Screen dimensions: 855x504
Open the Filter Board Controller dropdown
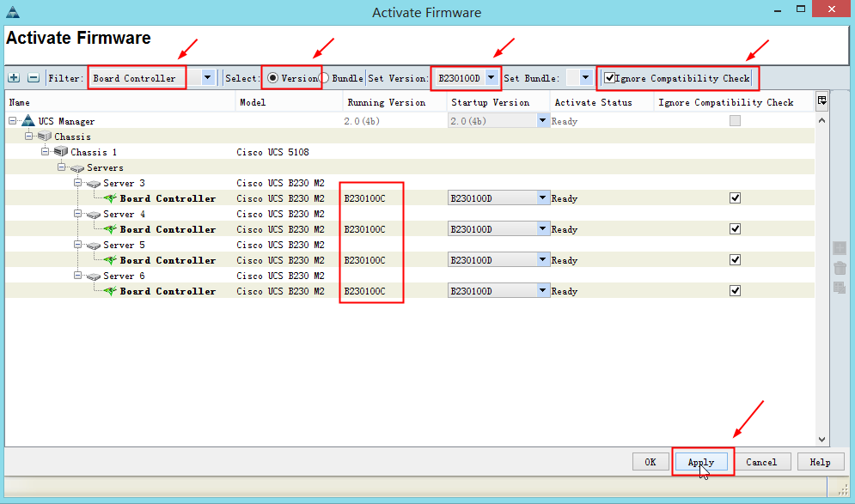click(208, 78)
